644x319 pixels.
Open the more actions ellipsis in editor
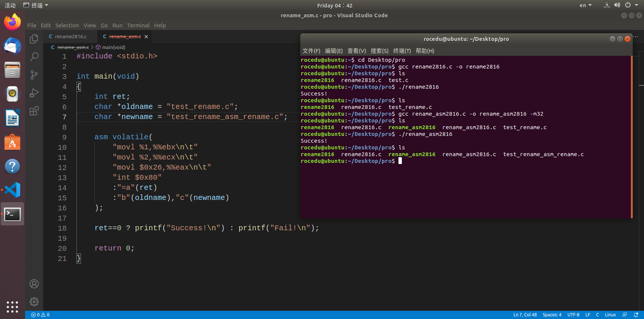point(635,37)
